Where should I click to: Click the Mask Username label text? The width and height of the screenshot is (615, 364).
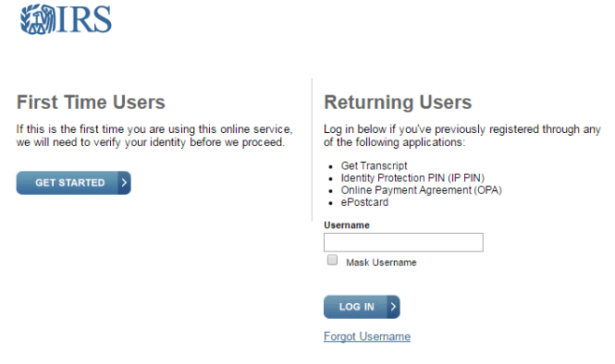pyautogui.click(x=381, y=262)
